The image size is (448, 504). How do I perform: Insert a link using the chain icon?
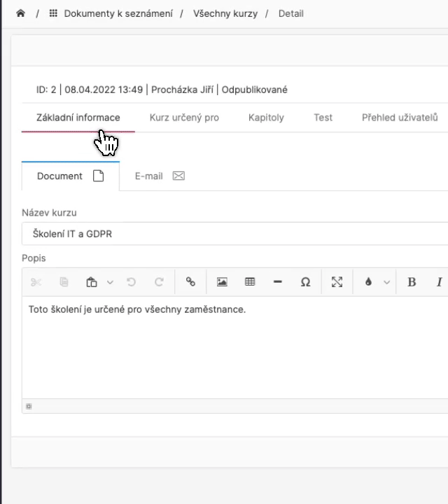point(190,282)
